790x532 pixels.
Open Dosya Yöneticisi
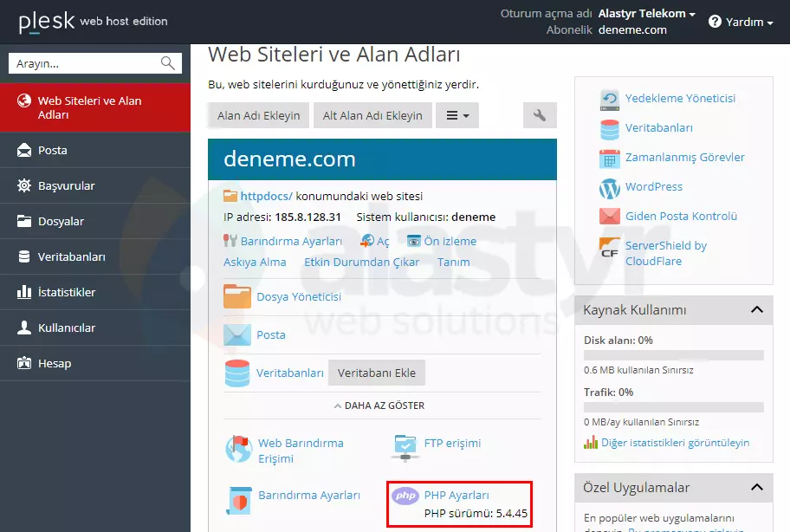point(299,296)
